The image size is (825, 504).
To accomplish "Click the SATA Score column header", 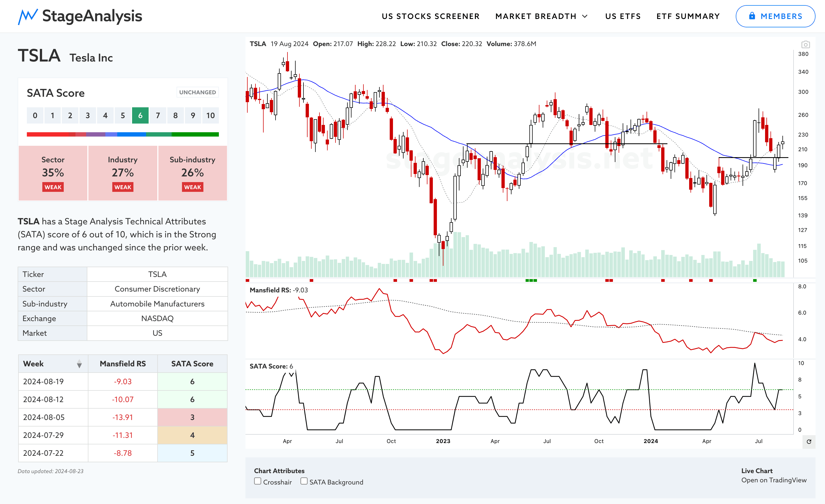I will [x=192, y=364].
